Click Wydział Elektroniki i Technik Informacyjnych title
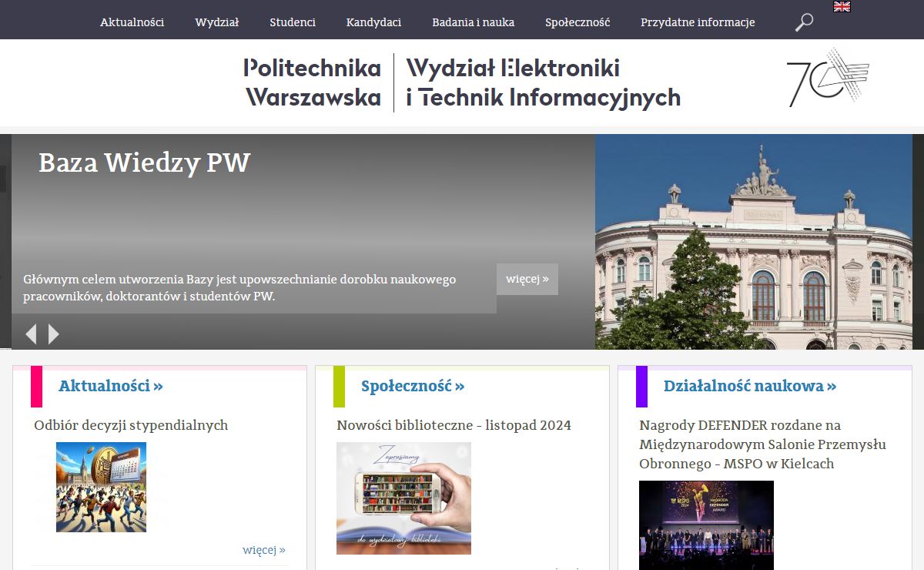924x570 pixels. [544, 82]
